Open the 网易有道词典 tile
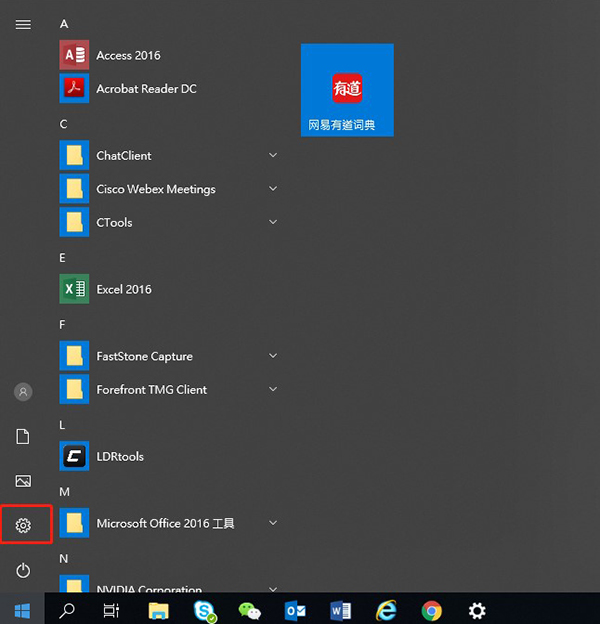Screen dimensions: 600x624 coord(347,90)
